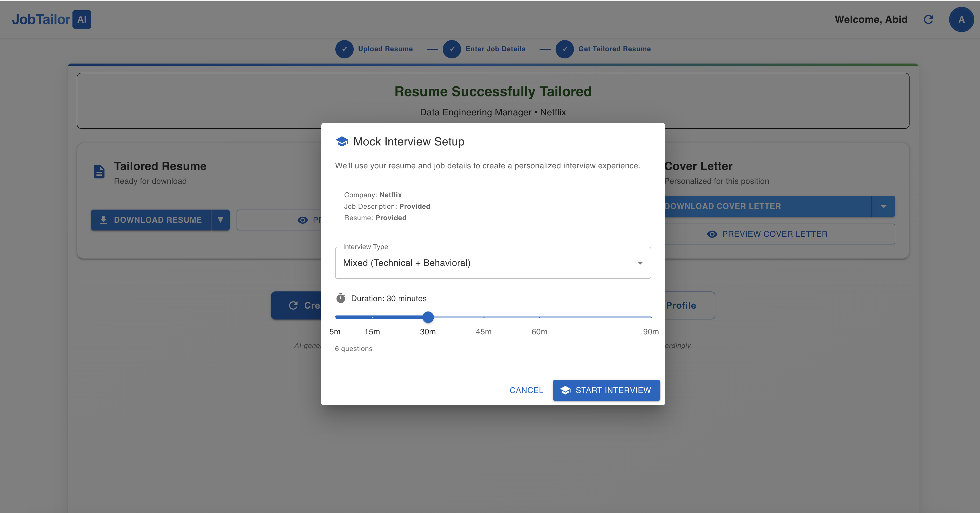Set the duration slider to 60 minutes

pos(540,317)
